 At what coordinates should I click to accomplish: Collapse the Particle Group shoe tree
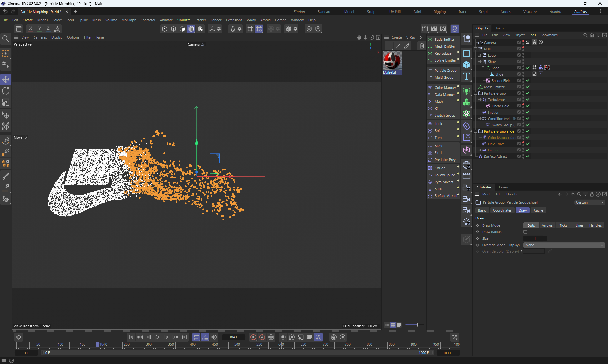tap(476, 131)
